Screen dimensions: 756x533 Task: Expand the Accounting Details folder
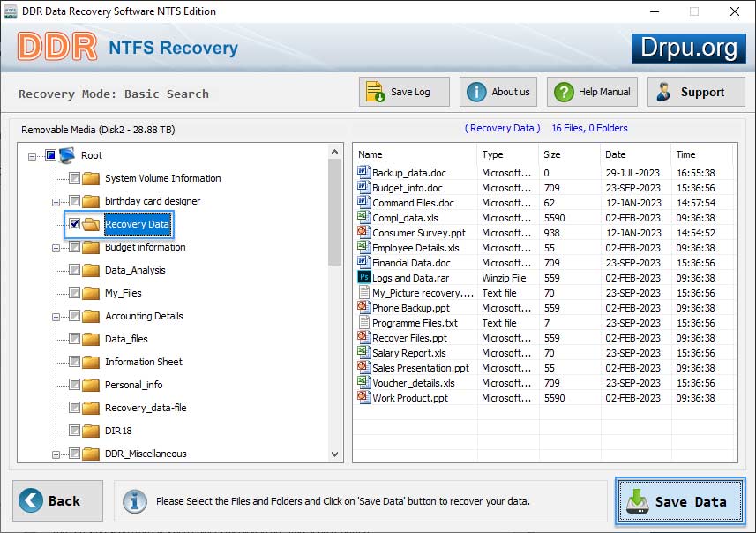tap(56, 317)
